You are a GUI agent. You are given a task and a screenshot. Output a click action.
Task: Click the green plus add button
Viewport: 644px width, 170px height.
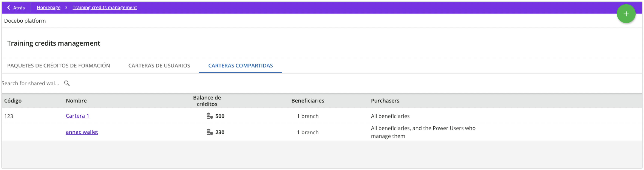626,14
